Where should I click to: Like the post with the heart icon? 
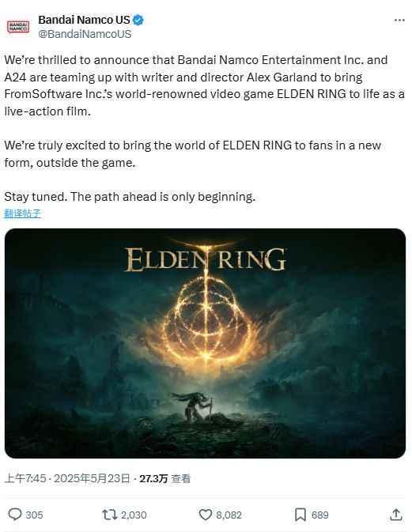click(x=206, y=515)
